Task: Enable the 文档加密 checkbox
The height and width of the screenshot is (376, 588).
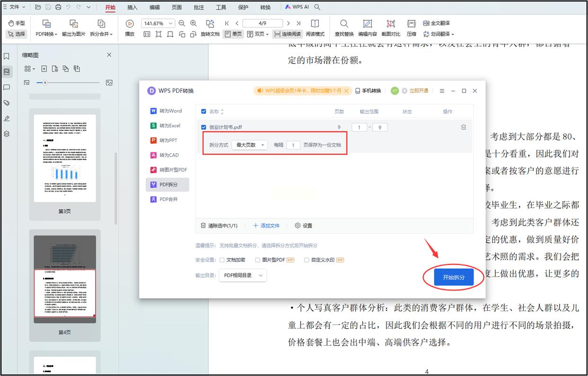Action: coord(222,260)
